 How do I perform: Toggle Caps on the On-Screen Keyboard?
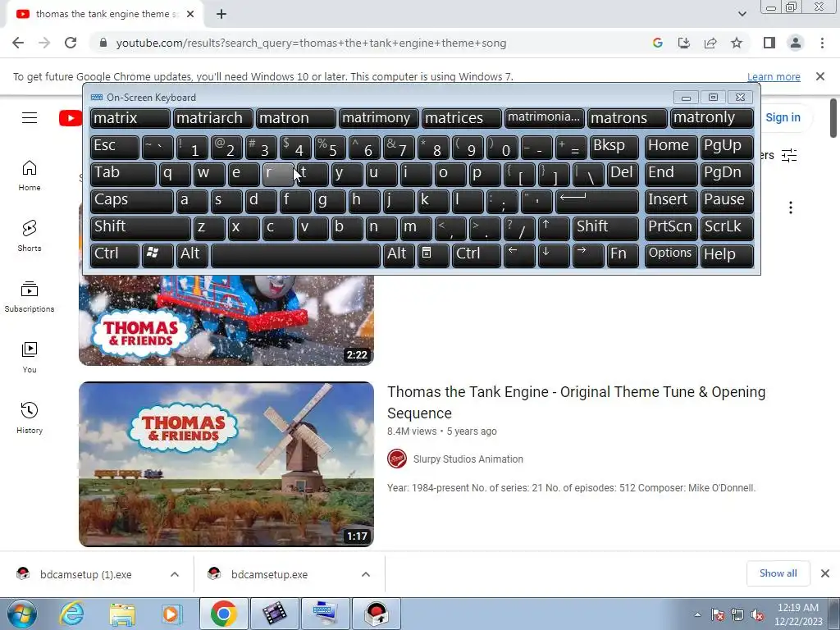(x=132, y=201)
